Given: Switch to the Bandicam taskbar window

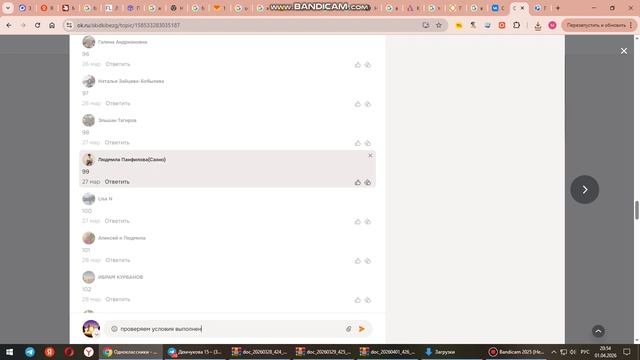Looking at the screenshot, I should (517, 352).
